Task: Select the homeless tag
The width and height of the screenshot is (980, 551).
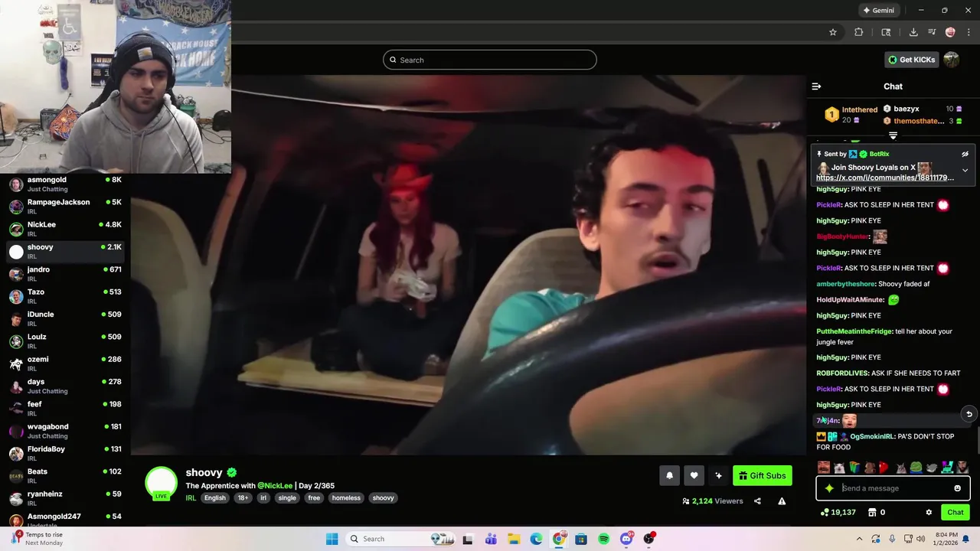Action: (346, 498)
